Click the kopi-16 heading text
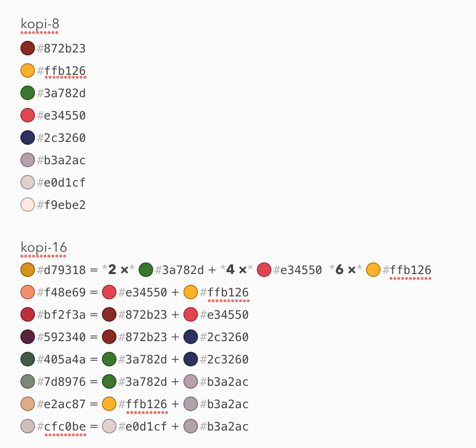The height and width of the screenshot is (448, 476). 44,247
